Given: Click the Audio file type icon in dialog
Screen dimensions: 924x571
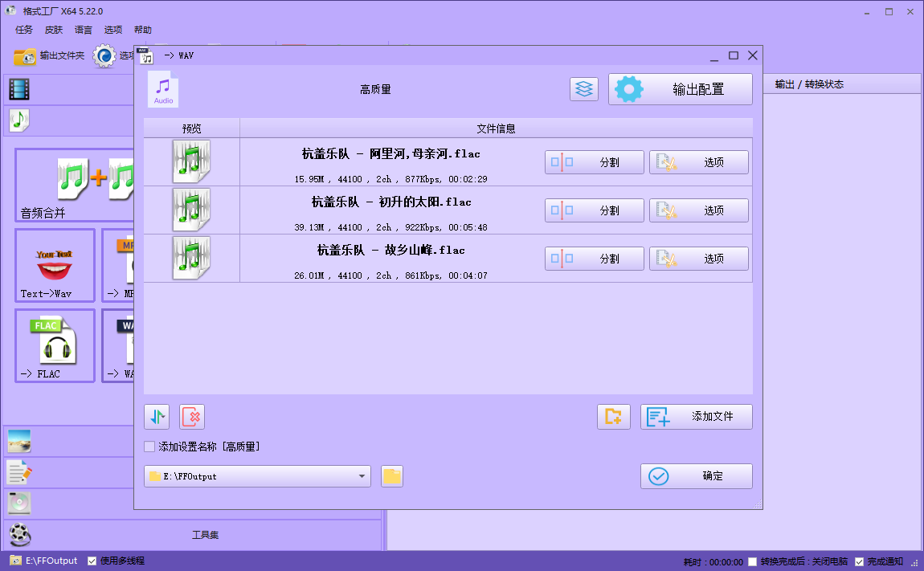Looking at the screenshot, I should click(x=163, y=90).
